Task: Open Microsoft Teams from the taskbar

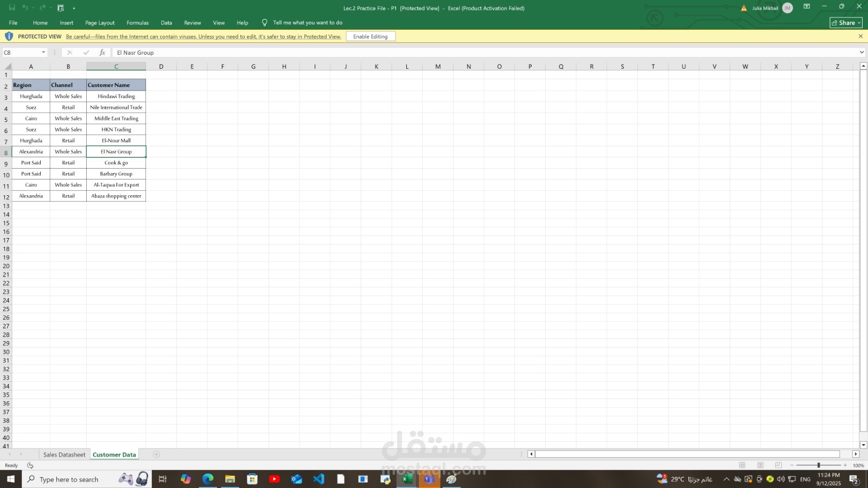Action: pyautogui.click(x=429, y=479)
